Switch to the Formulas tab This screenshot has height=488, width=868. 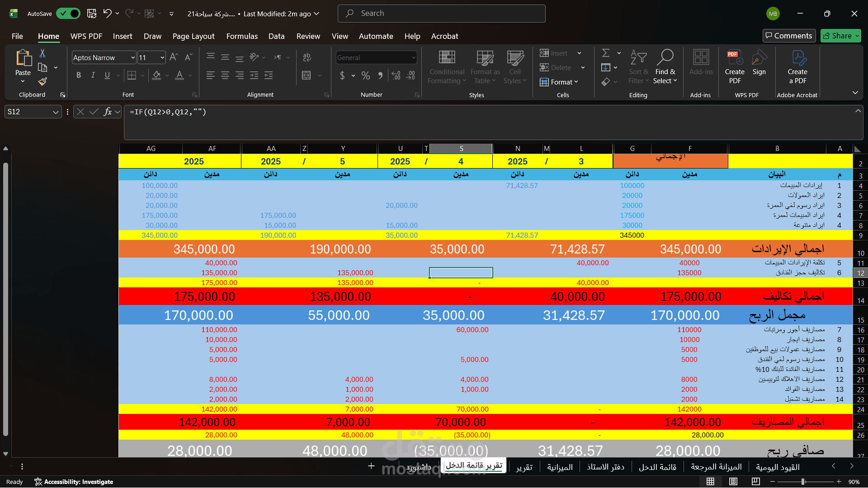click(242, 36)
